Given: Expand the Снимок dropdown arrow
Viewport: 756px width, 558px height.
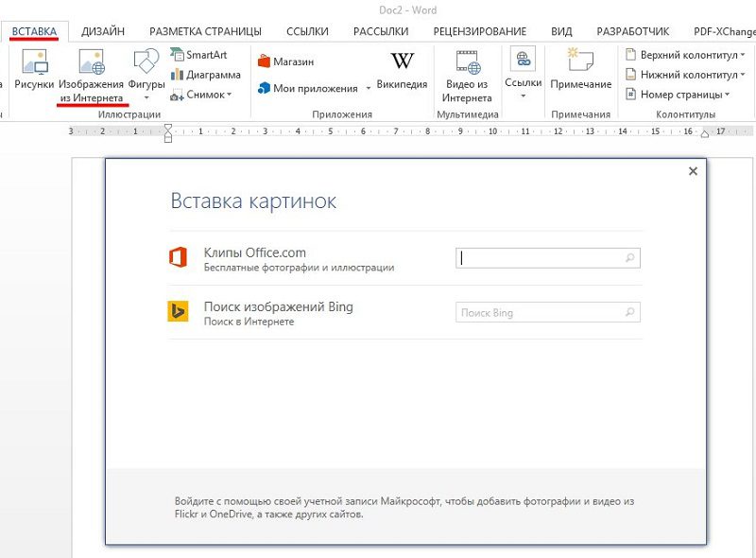Looking at the screenshot, I should tap(229, 95).
